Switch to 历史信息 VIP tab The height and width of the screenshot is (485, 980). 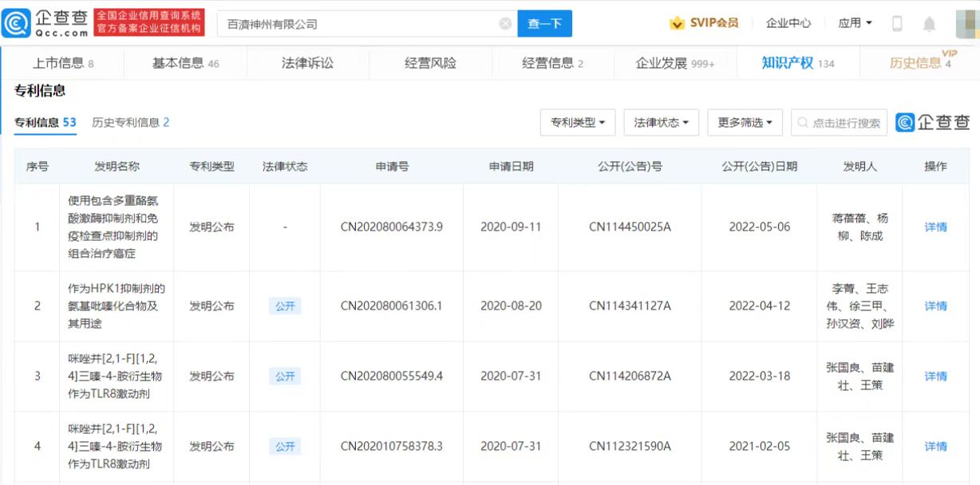pyautogui.click(x=921, y=63)
